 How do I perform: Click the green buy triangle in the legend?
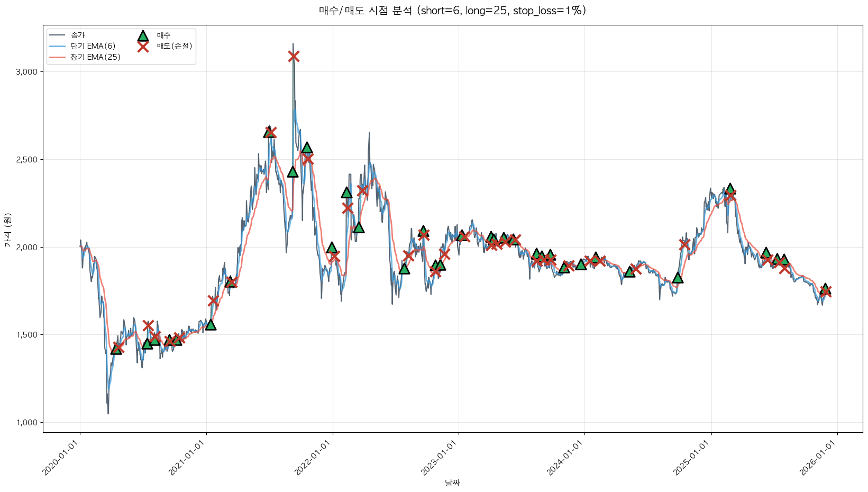pyautogui.click(x=143, y=36)
